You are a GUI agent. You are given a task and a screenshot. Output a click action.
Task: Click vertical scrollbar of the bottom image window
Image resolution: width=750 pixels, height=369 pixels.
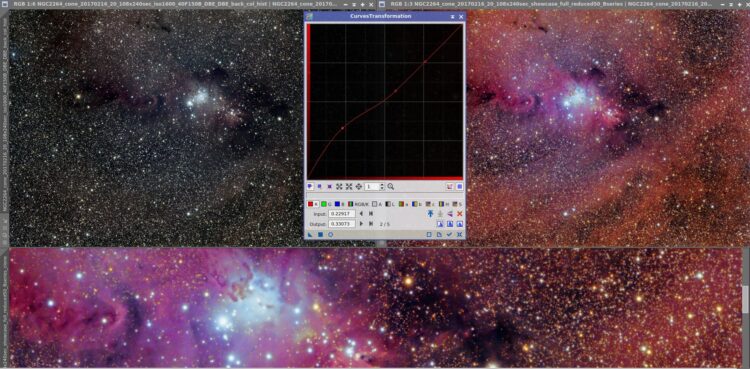click(745, 299)
